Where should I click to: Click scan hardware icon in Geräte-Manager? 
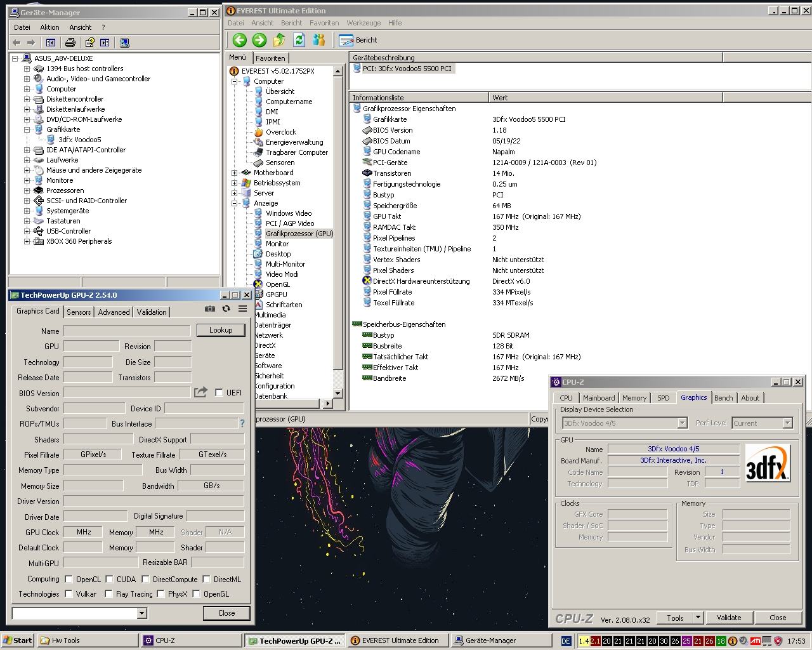124,43
